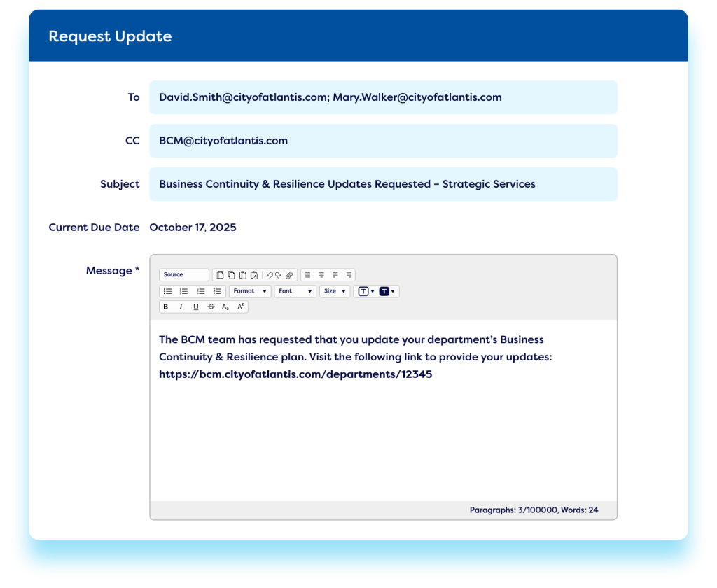Click the Source button in editor

183,275
